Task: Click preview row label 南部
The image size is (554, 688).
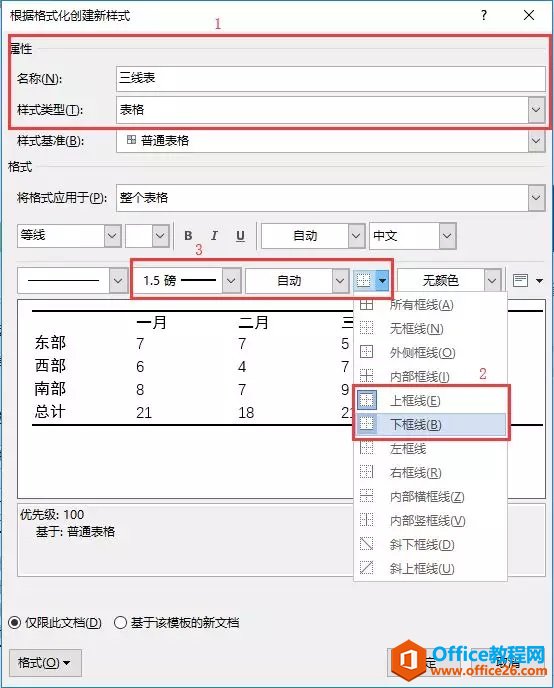Action: point(50,389)
